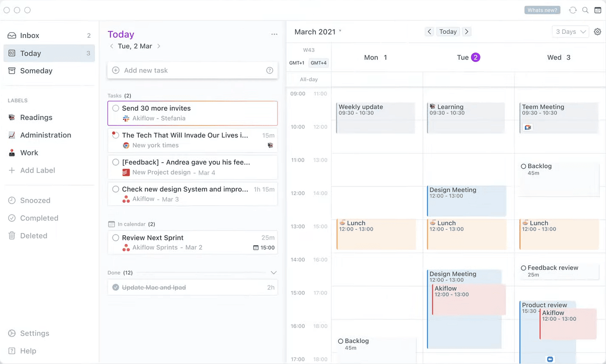The image size is (606, 364).
Task: Open the 3 Days view dropdown
Action: tap(571, 32)
